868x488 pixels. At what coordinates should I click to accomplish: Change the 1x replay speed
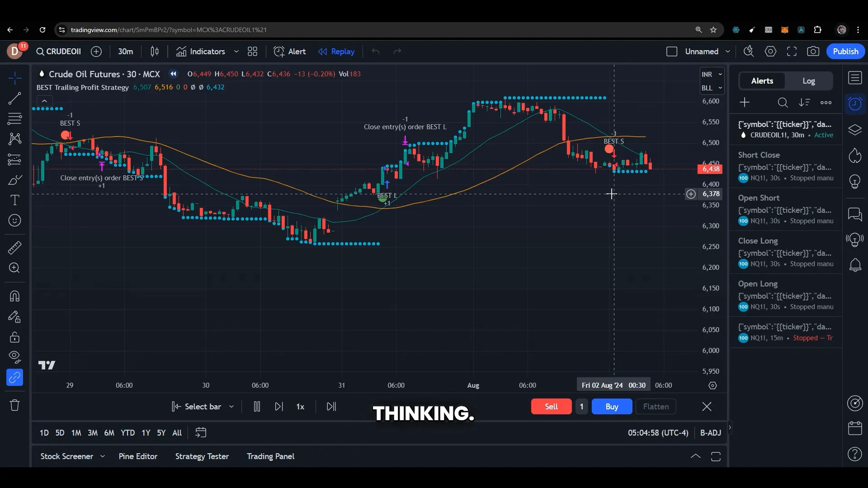[300, 407]
